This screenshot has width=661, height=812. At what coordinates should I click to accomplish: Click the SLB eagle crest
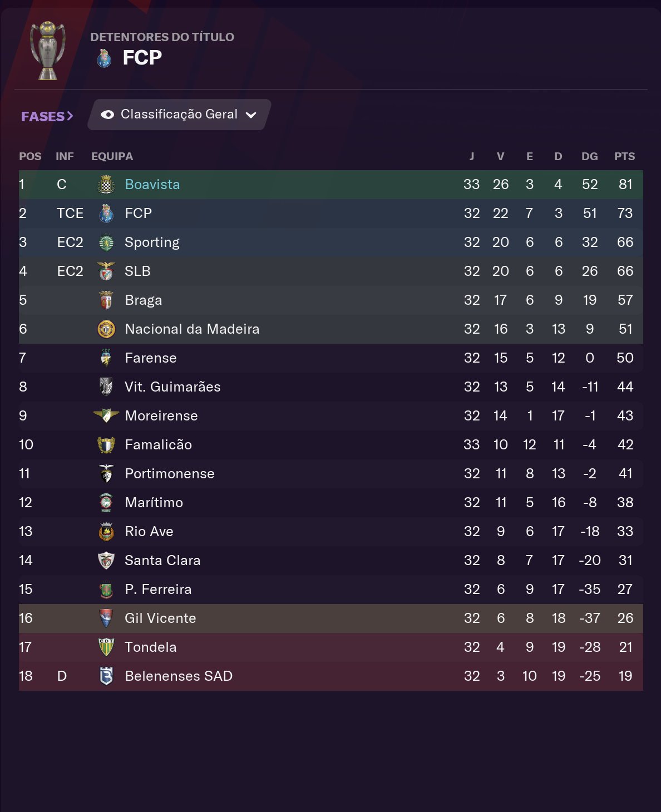tap(106, 271)
